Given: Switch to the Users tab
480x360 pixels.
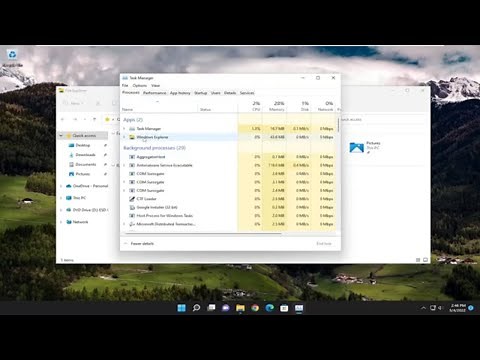Looking at the screenshot, I should [216, 93].
